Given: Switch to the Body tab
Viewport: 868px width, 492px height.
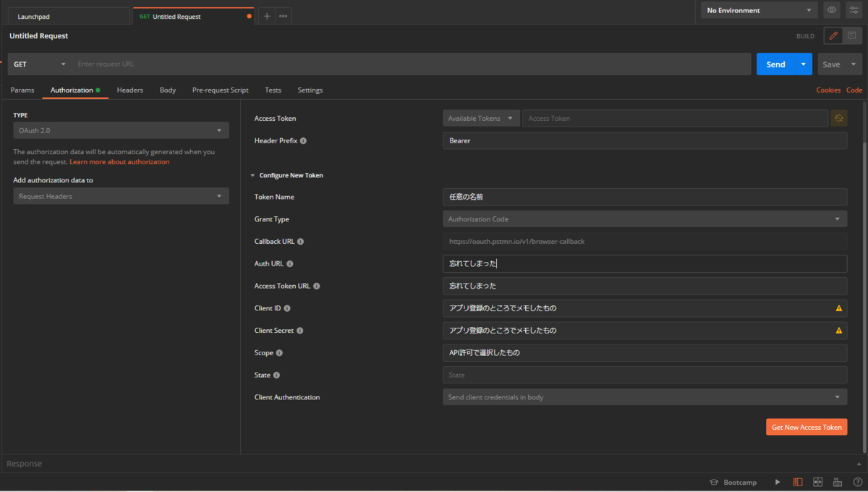Looking at the screenshot, I should [x=168, y=90].
